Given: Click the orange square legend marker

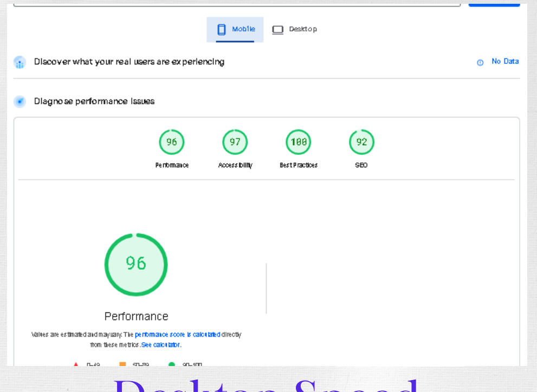Looking at the screenshot, I should tap(122, 364).
